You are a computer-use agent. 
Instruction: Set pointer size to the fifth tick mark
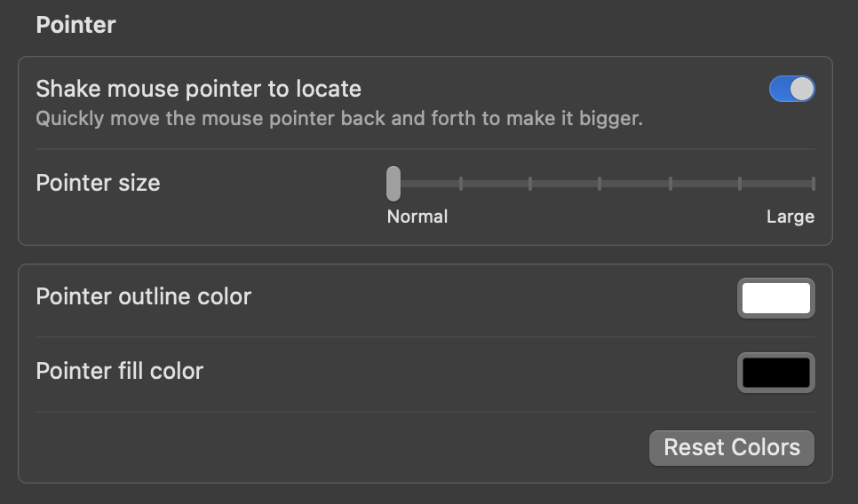coord(670,184)
